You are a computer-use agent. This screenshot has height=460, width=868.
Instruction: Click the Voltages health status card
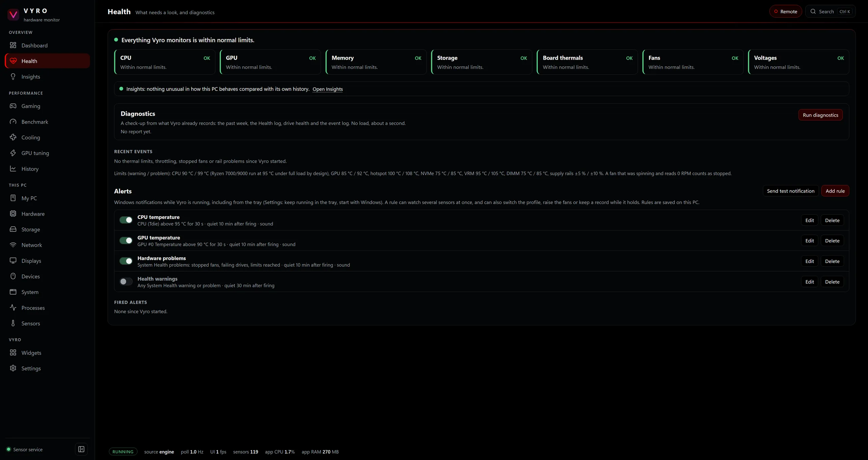[x=798, y=62]
